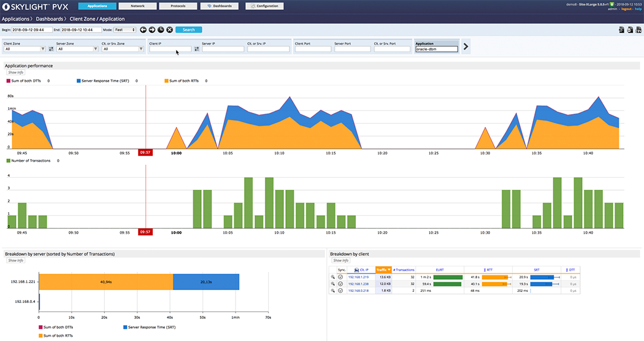Click the logout link
The image size is (644, 341).
tap(626, 9)
